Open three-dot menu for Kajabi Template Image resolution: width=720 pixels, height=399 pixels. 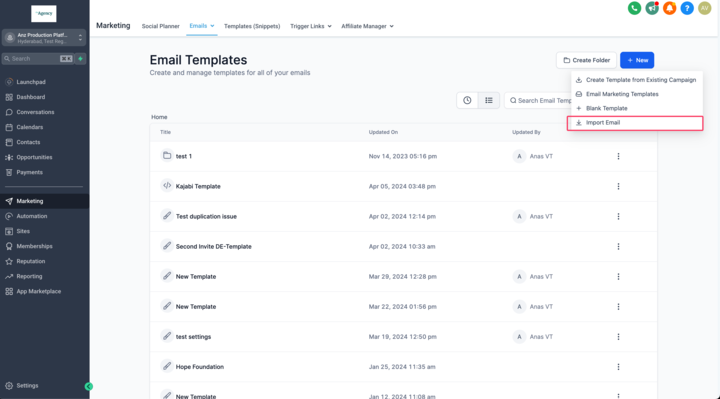(618, 186)
